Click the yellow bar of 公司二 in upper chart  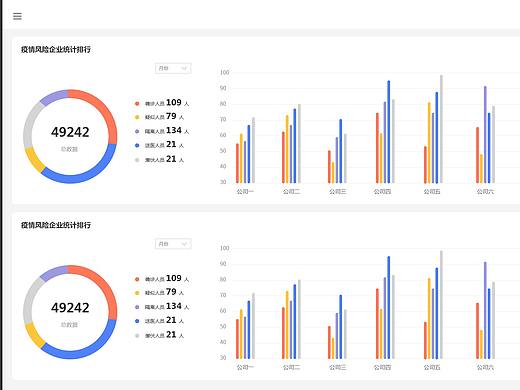(287, 149)
